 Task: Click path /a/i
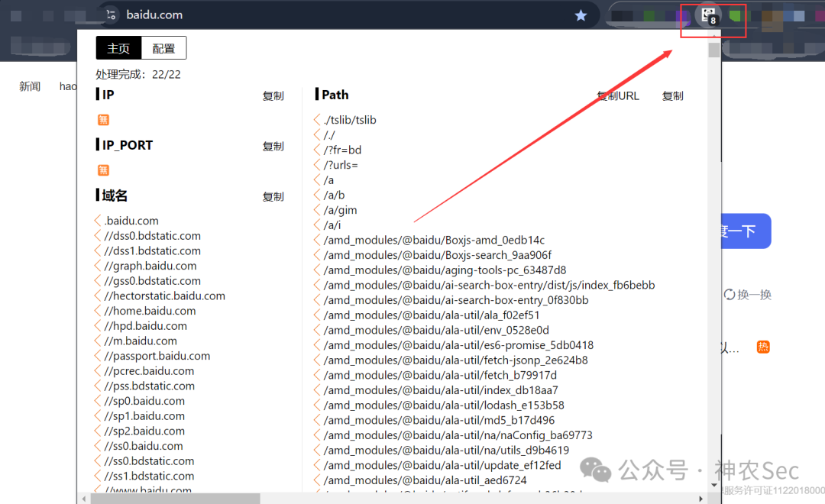coord(332,225)
